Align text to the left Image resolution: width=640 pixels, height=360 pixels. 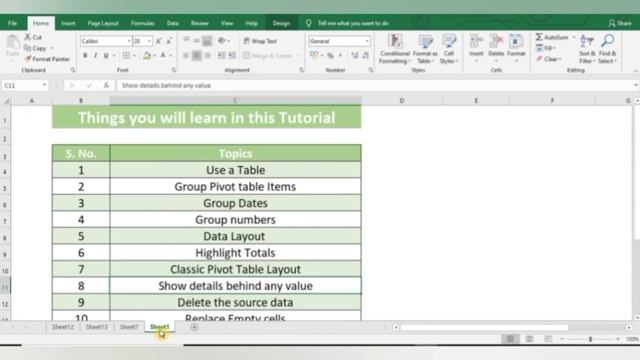186,56
